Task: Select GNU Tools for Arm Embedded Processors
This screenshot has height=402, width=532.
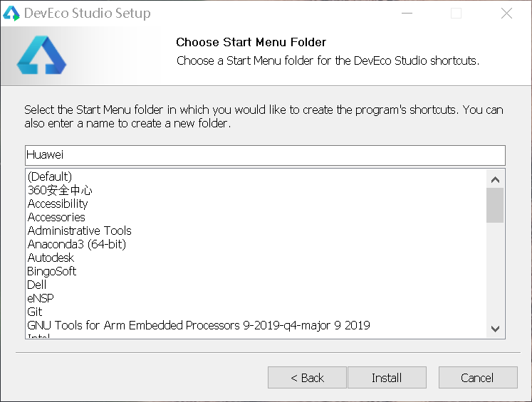Action: [199, 325]
